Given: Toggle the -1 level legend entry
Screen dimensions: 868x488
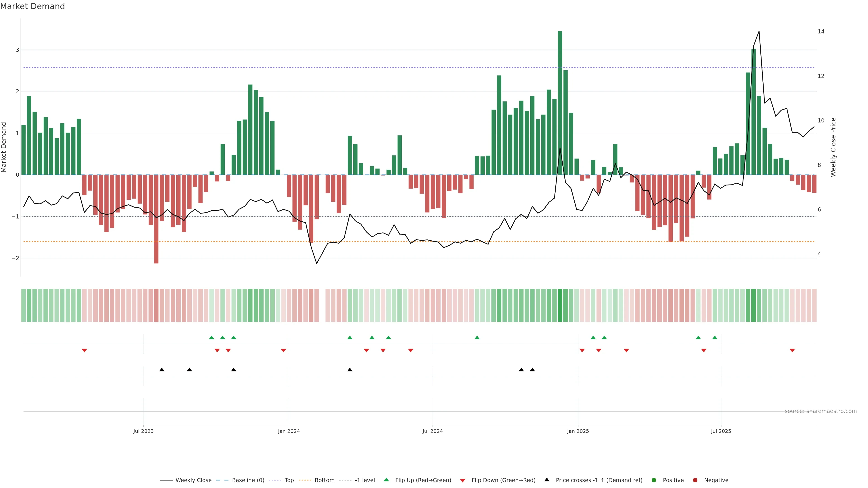Looking at the screenshot, I should click(x=365, y=480).
